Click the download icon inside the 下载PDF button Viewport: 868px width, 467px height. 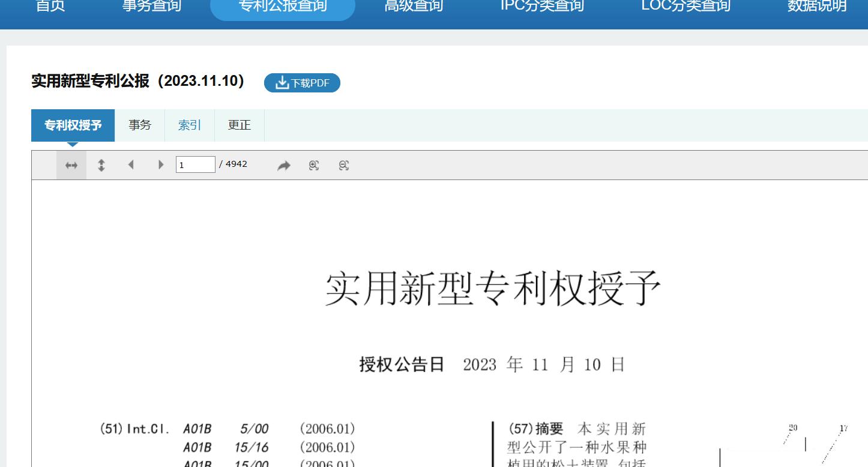click(282, 83)
